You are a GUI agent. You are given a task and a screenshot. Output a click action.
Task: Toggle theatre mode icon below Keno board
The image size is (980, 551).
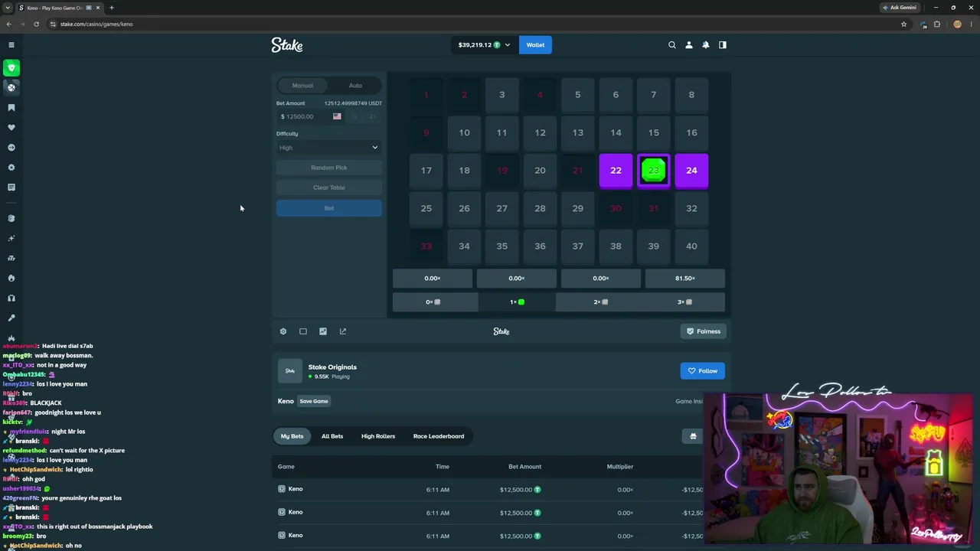tap(303, 331)
